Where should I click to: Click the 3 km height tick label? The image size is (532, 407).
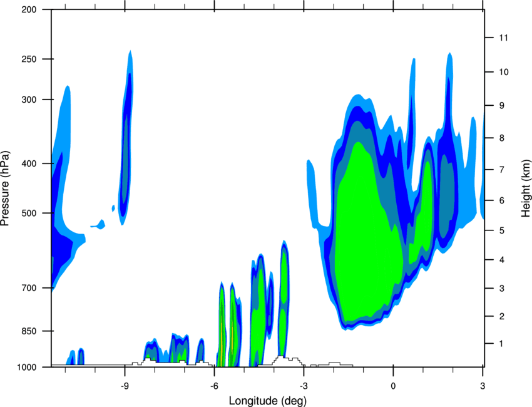pos(501,289)
